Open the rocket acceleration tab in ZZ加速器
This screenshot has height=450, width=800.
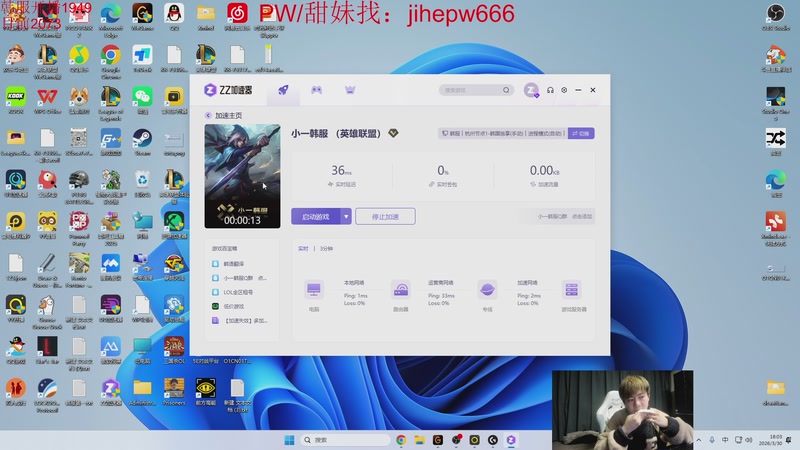click(283, 90)
